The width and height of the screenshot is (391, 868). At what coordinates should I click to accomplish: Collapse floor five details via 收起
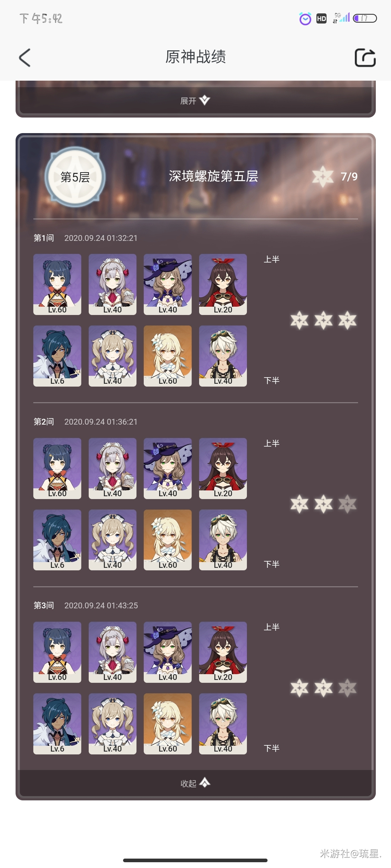tap(195, 783)
